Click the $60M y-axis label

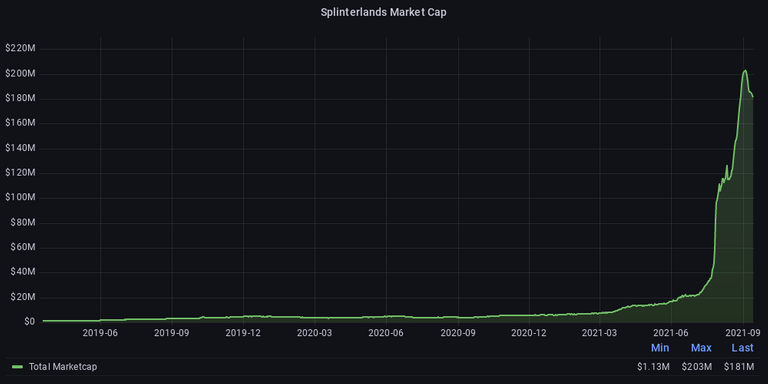click(23, 248)
